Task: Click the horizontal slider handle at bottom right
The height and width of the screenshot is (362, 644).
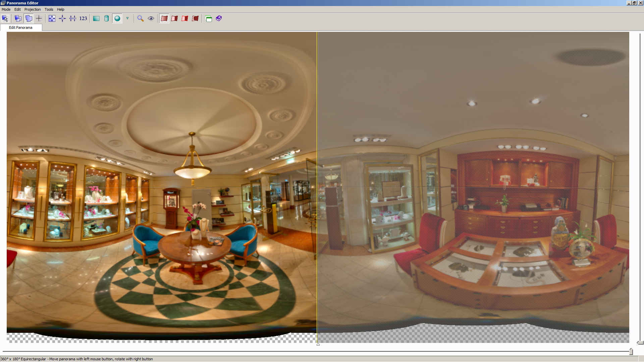Action: 631,351
